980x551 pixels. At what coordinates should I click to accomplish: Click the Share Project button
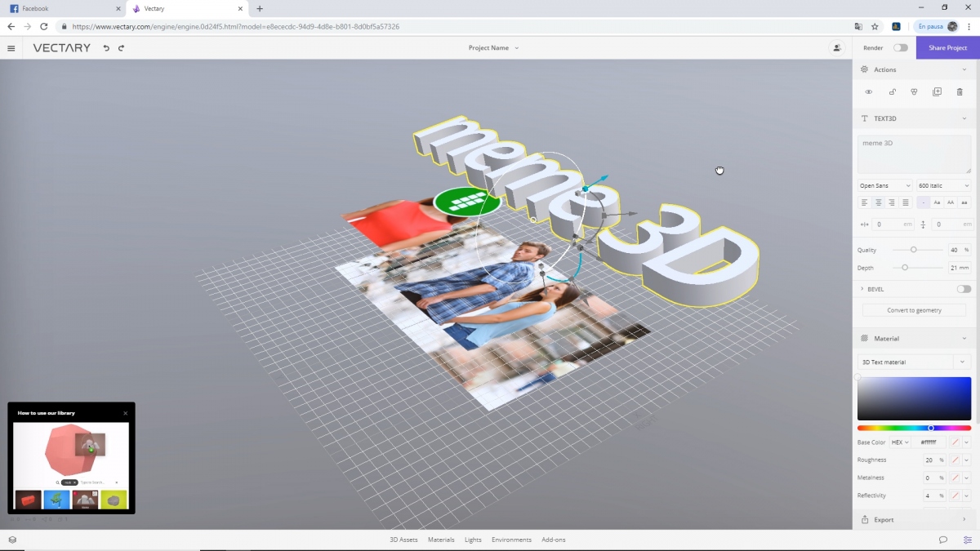click(x=947, y=47)
